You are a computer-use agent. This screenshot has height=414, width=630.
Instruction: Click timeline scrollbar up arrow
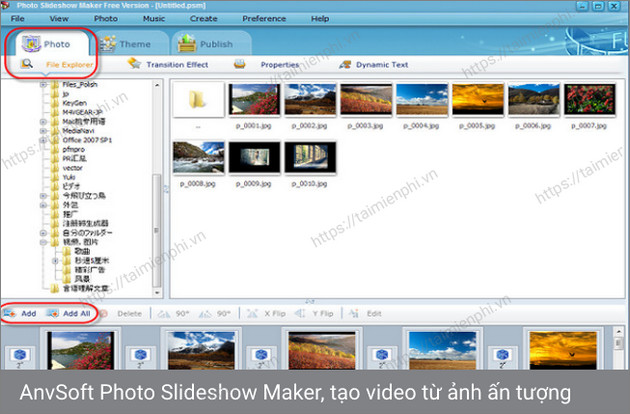coord(618,332)
